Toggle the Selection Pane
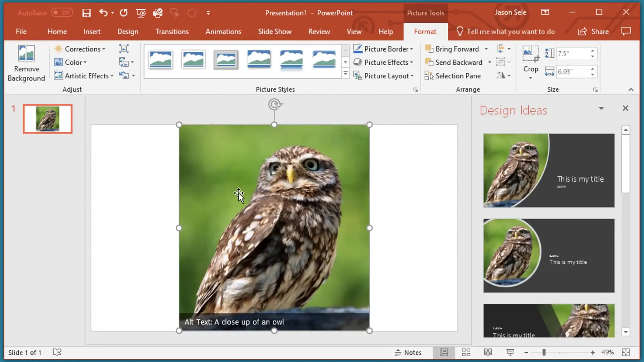The image size is (644, 362). click(x=453, y=76)
